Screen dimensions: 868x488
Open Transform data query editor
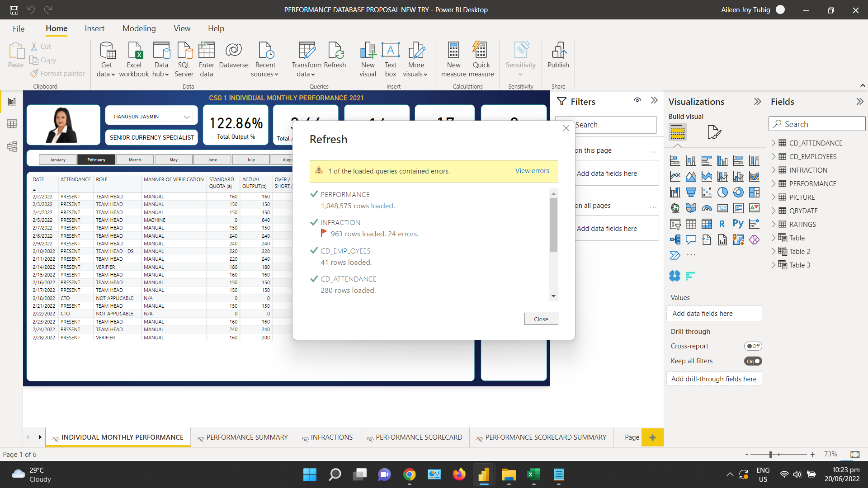(x=307, y=59)
